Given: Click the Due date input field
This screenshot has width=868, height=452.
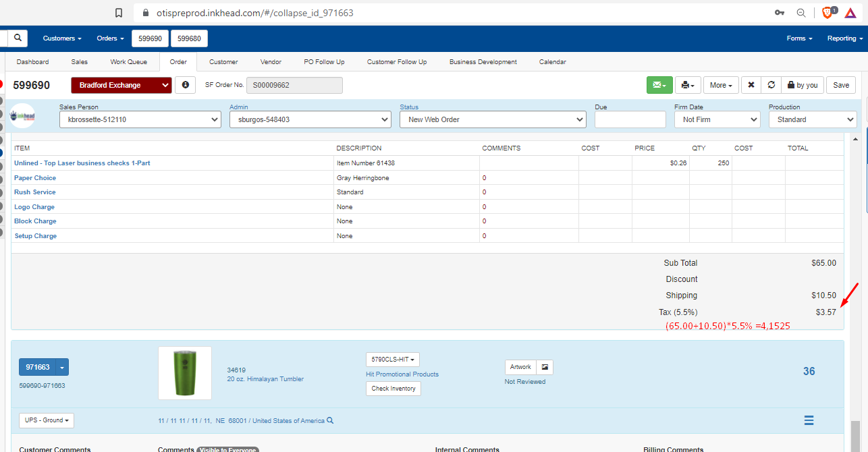Looking at the screenshot, I should pos(630,119).
